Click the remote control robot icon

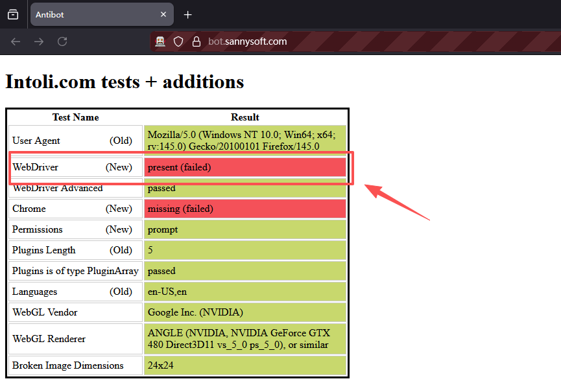click(160, 41)
